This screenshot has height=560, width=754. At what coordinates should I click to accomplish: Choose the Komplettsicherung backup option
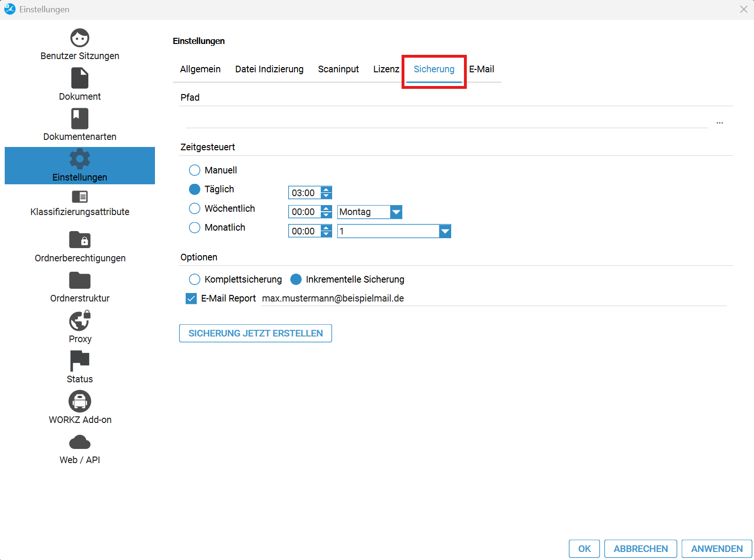195,279
